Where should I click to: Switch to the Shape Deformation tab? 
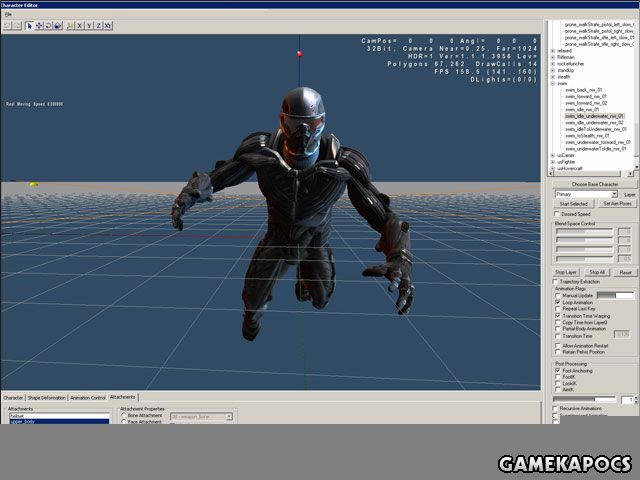click(x=47, y=398)
